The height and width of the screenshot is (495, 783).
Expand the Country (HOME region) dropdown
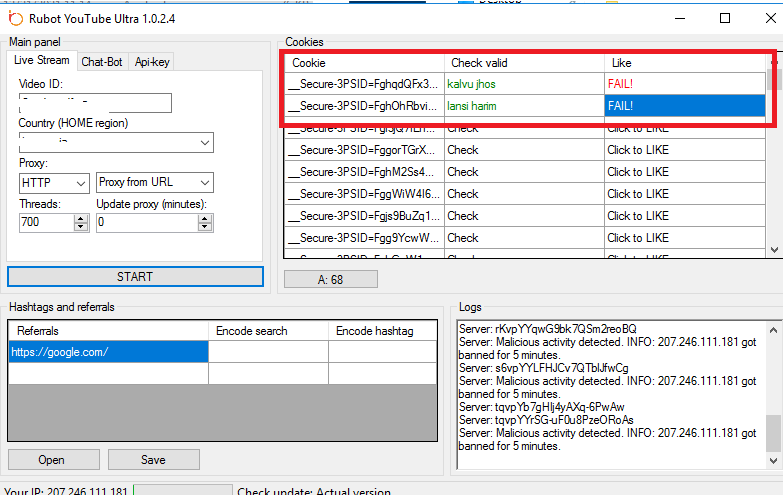click(x=205, y=143)
